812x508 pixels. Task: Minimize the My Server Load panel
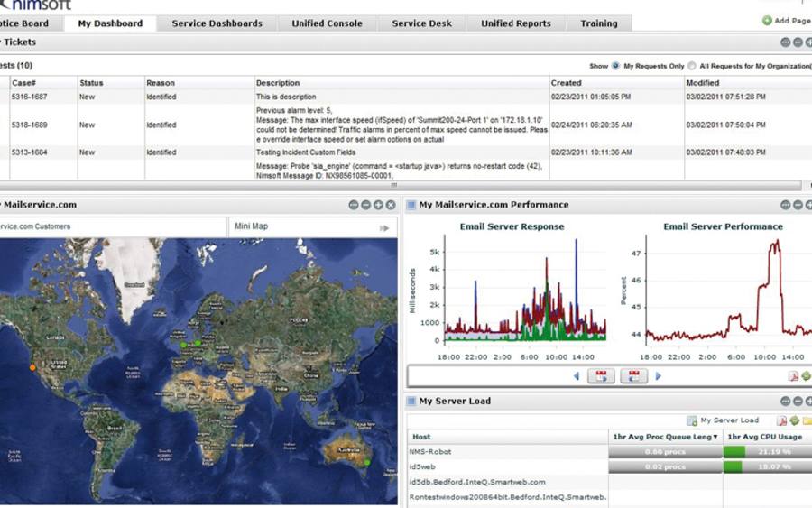pyautogui.click(x=798, y=402)
